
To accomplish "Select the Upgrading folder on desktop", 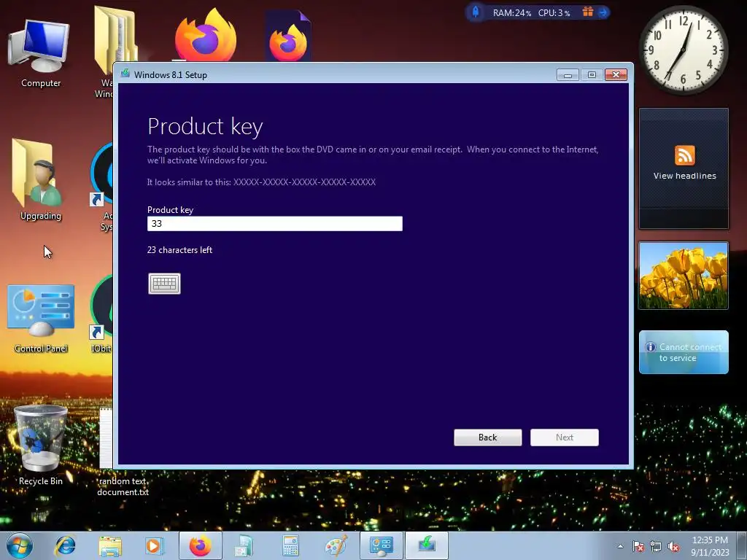I will (41, 181).
